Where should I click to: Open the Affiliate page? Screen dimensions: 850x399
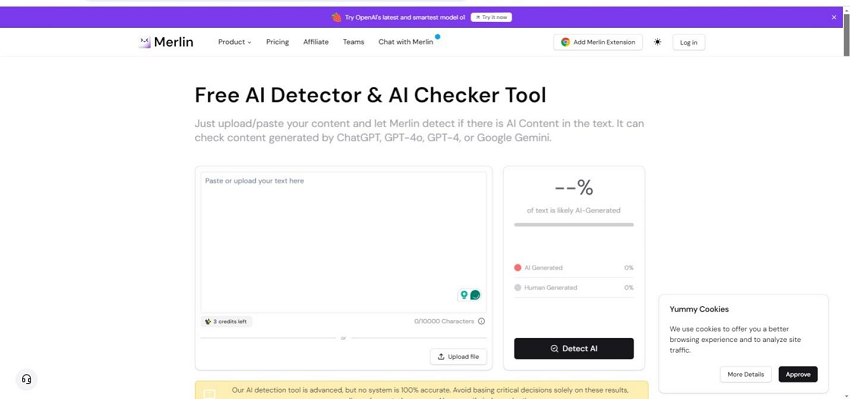pos(315,42)
